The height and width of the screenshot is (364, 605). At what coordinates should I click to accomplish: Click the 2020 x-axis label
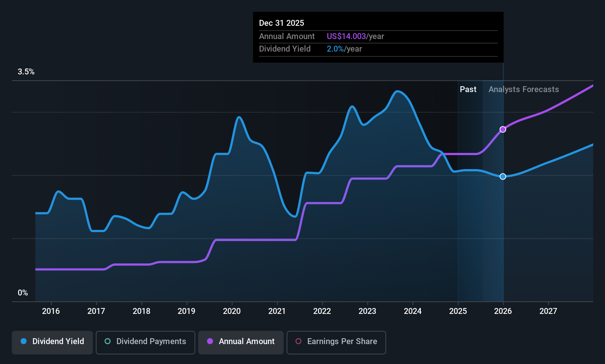coord(232,311)
